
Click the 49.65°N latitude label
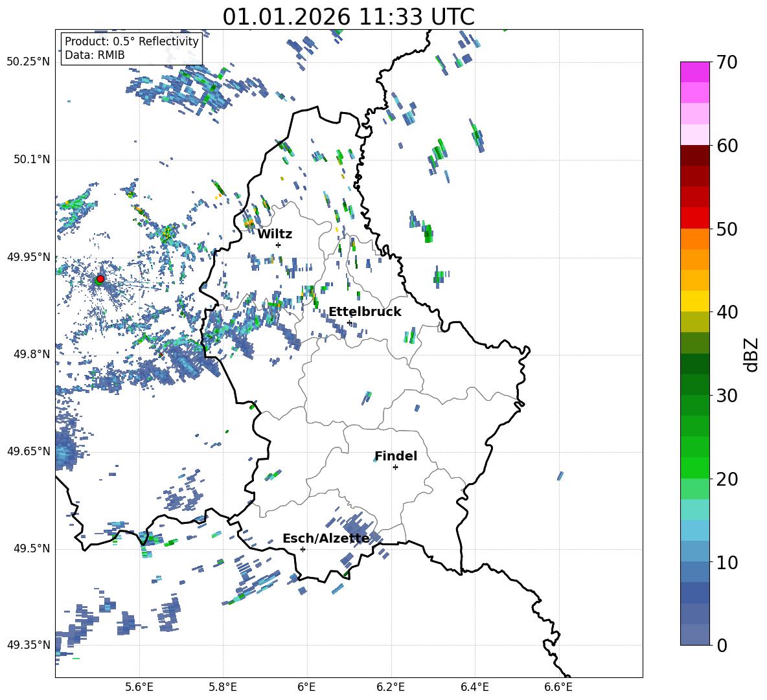click(28, 451)
